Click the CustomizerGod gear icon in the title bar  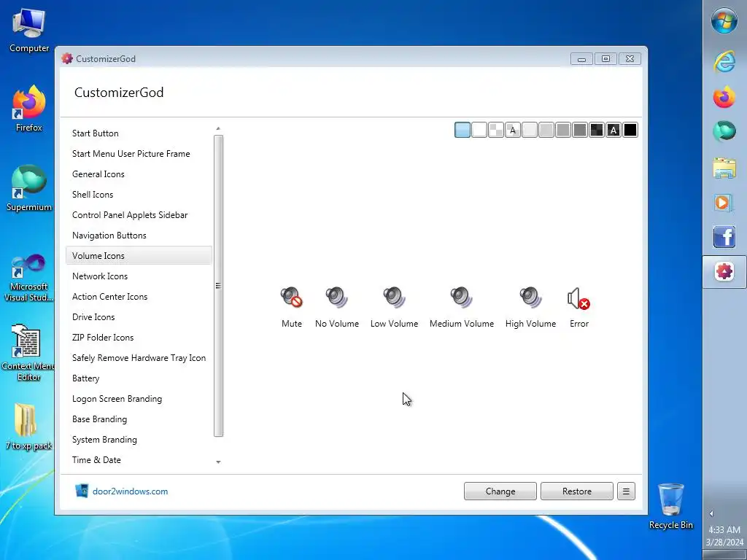pos(67,58)
